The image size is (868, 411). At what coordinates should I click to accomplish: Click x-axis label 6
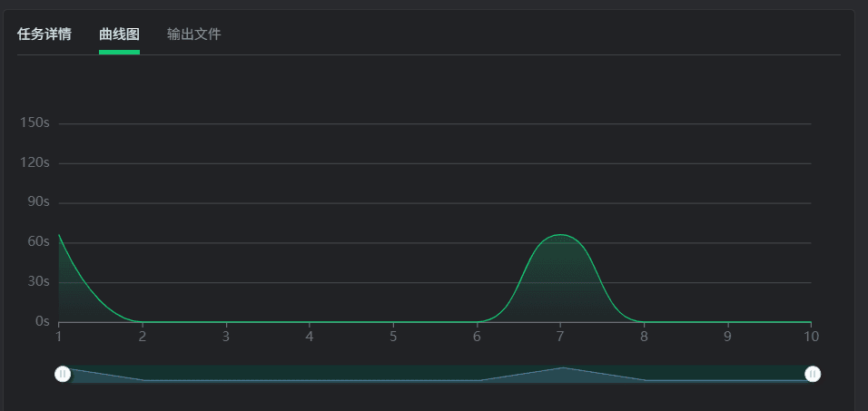click(477, 337)
